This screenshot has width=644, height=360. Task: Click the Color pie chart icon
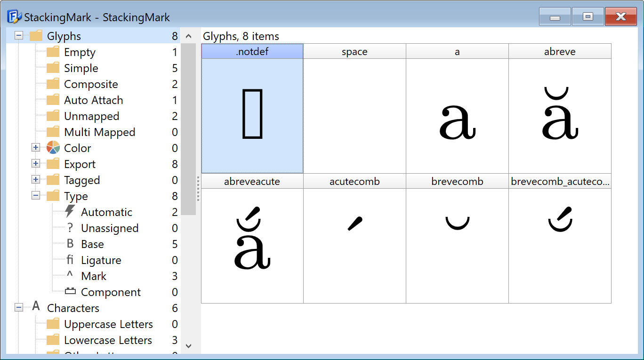53,148
